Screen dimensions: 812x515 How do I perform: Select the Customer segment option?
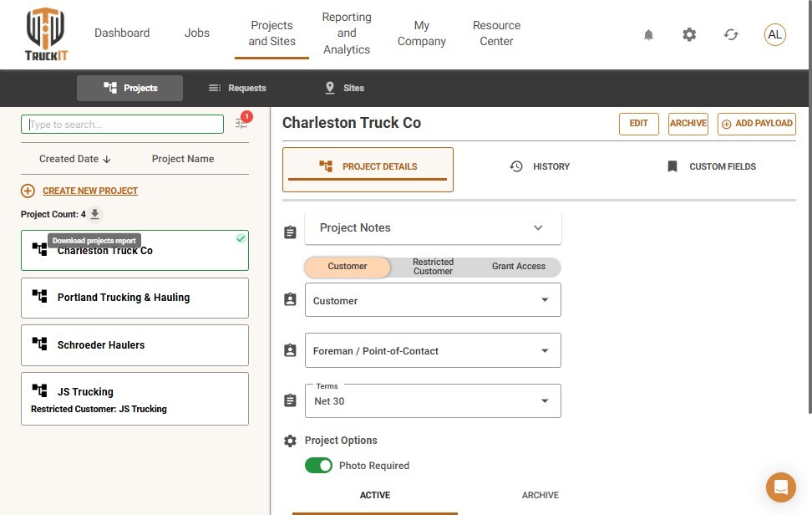347,267
